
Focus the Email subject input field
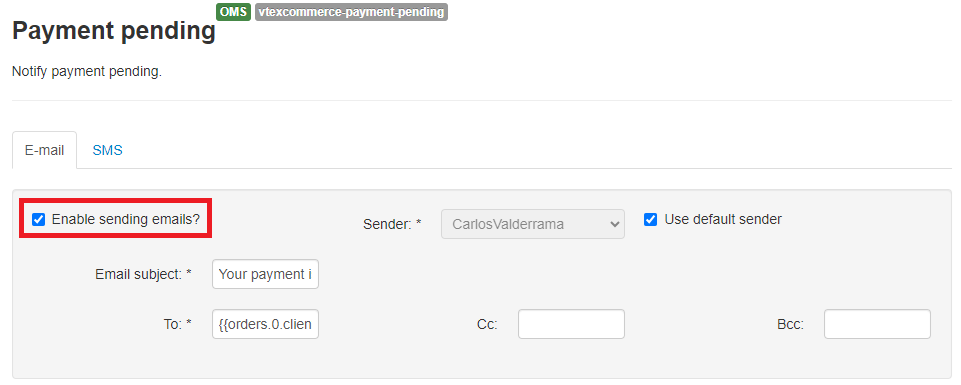point(265,274)
